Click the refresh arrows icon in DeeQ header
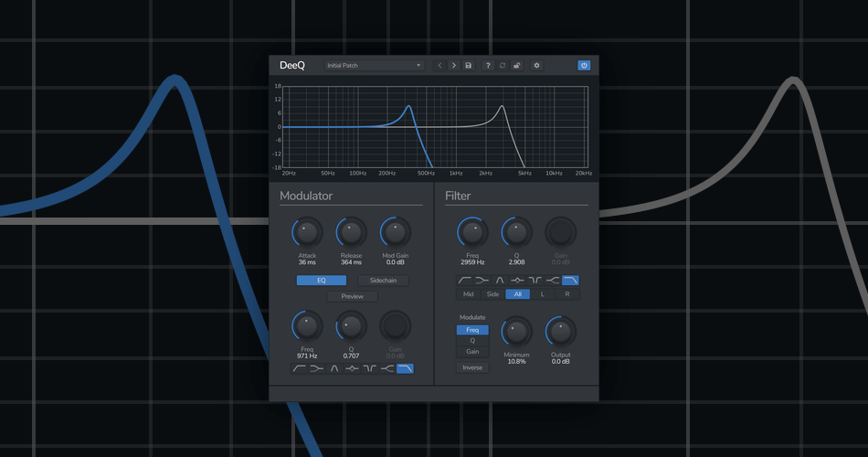 [x=503, y=66]
